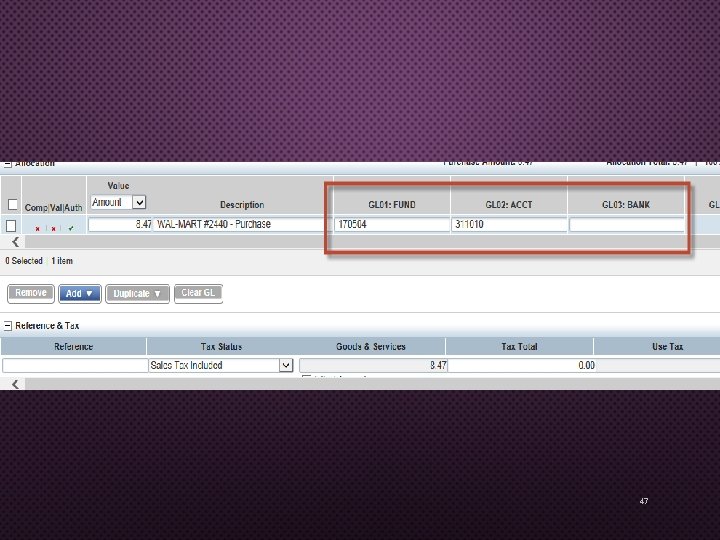Screen dimensions: 720x540
Task: Click the green Auth checkmark status icon
Action: (71, 228)
